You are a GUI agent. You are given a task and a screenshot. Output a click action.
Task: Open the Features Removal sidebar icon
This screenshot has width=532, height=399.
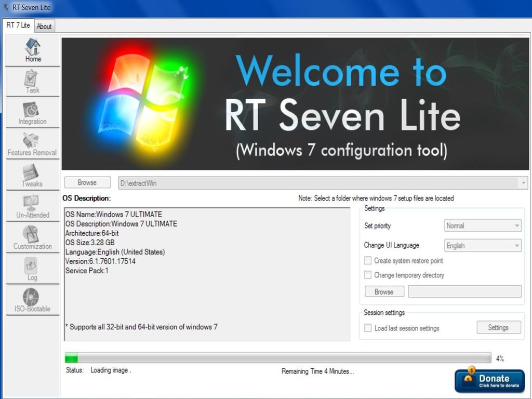31,140
